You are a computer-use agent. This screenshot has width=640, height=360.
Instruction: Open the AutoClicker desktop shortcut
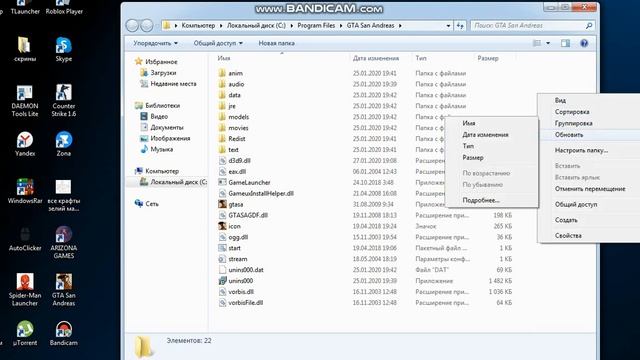[x=24, y=239]
